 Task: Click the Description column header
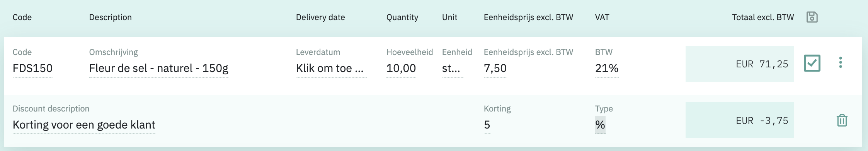(111, 17)
